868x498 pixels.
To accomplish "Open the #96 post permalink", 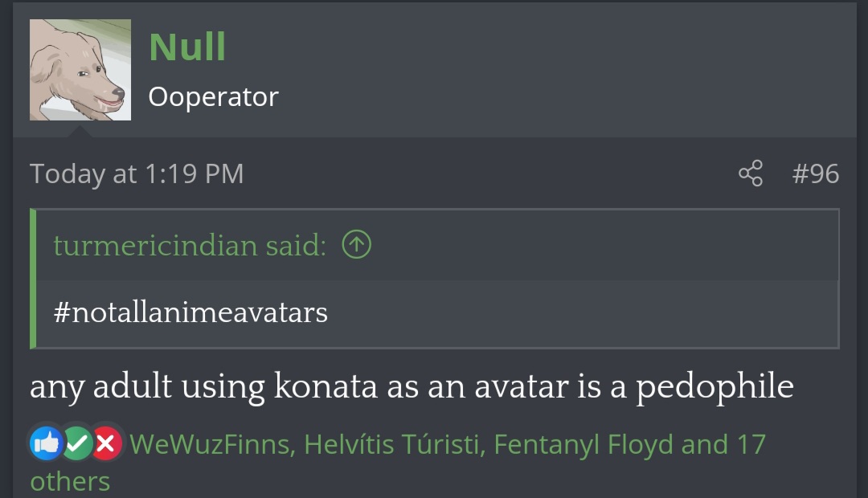I will point(815,173).
